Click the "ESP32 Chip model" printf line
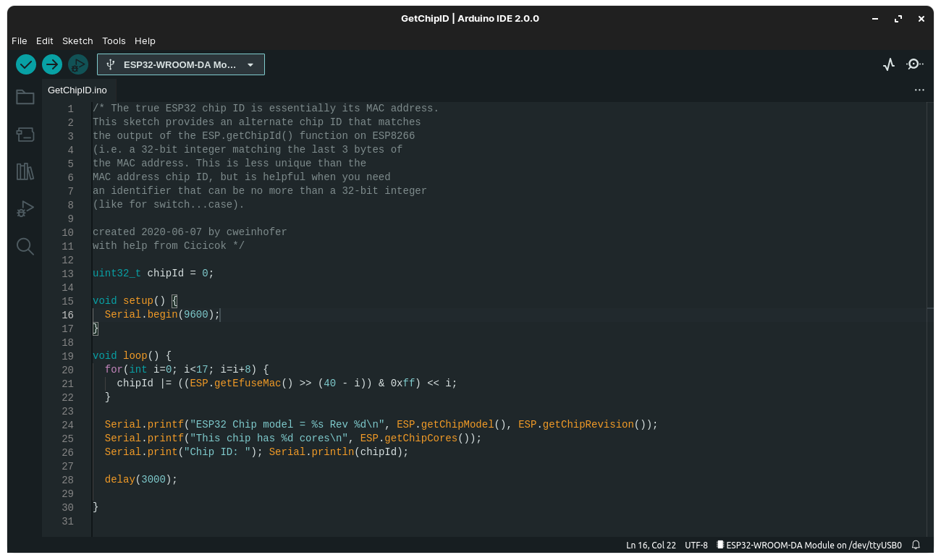 click(381, 425)
